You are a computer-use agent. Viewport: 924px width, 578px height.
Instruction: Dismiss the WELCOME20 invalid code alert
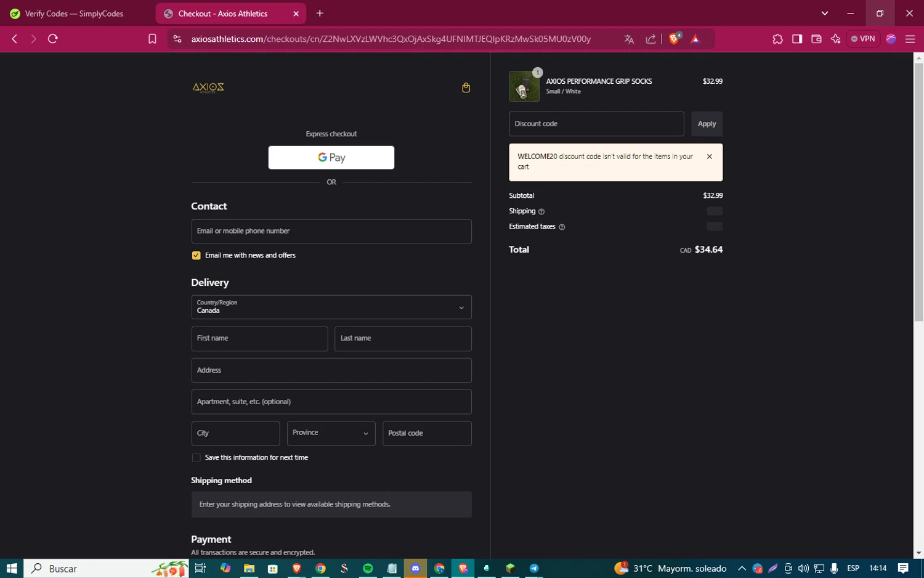710,157
